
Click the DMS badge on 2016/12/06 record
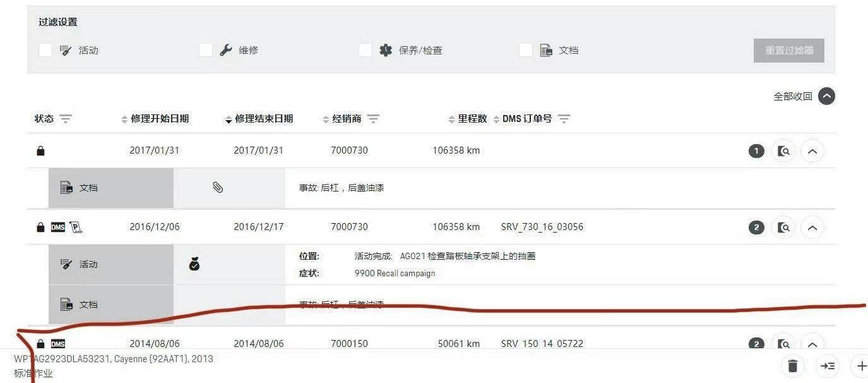[58, 228]
